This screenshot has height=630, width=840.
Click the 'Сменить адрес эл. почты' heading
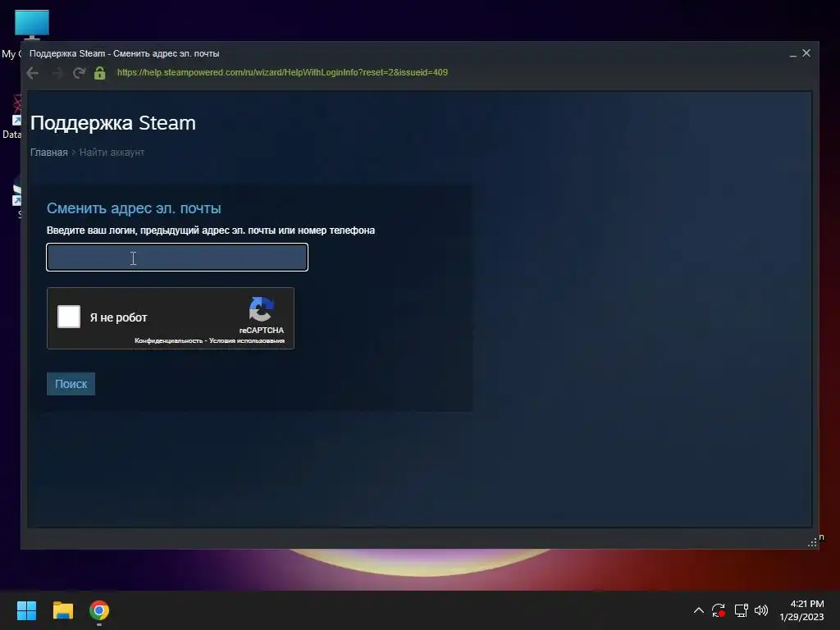[x=134, y=208]
